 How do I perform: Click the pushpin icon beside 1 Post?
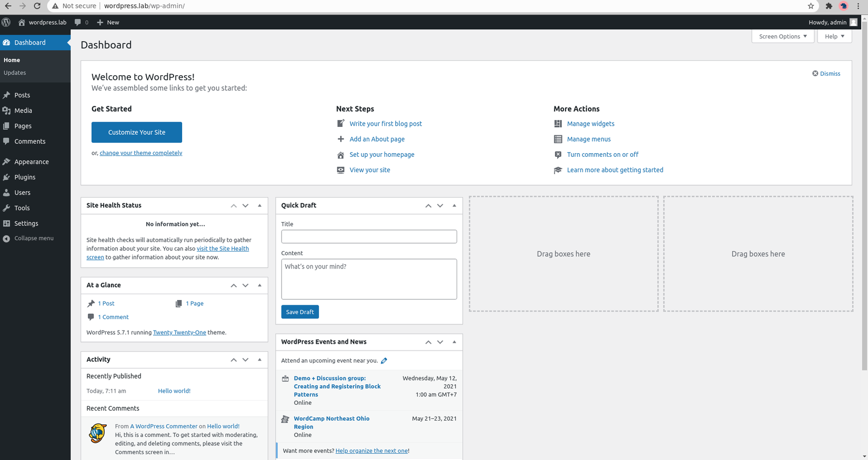pos(91,303)
